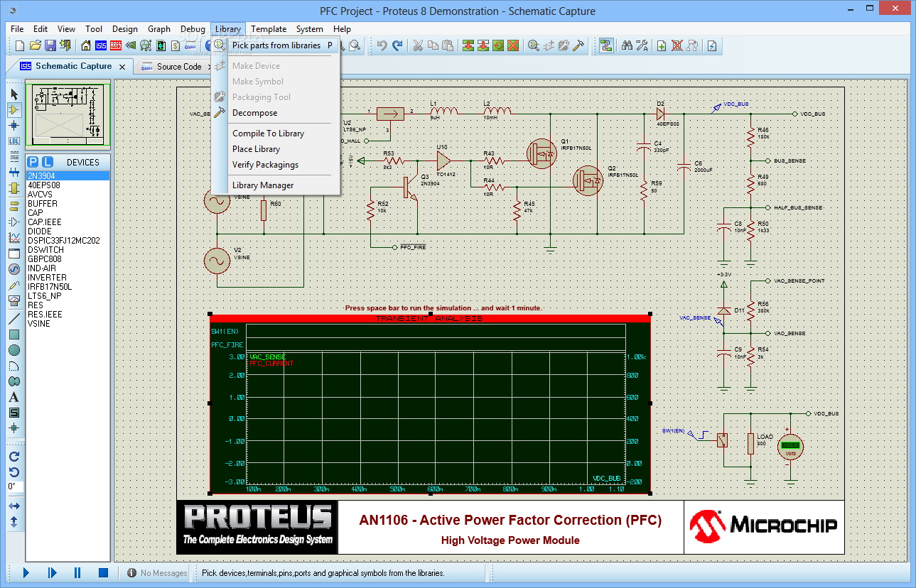The height and width of the screenshot is (588, 916).
Task: Run the simulation with the play button
Action: pyautogui.click(x=26, y=572)
